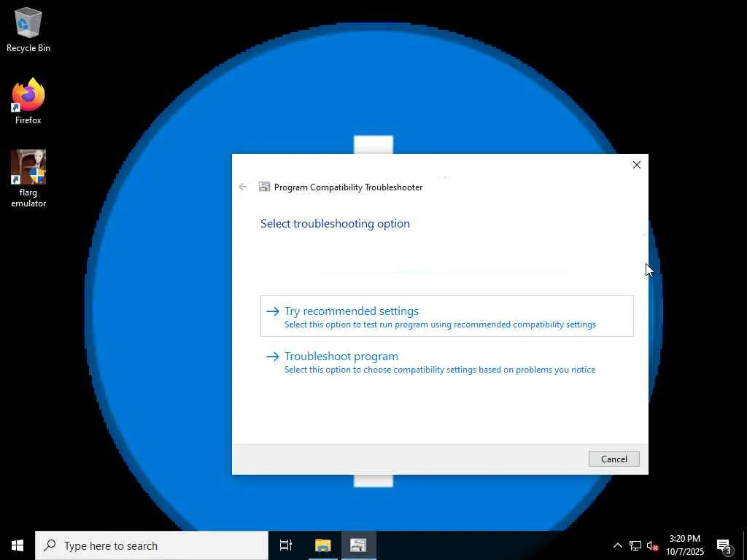Screen dimensions: 747x560
Task: Close the troubleshooter dialog window
Action: click(636, 165)
